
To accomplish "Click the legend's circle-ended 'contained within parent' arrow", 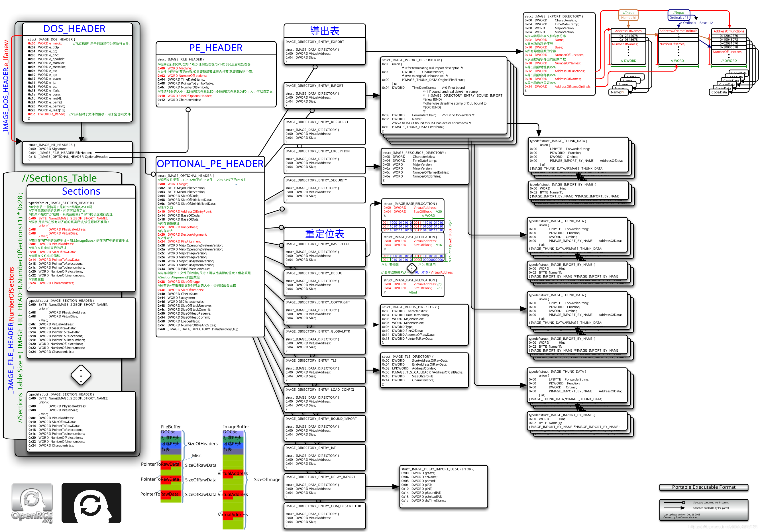I will coord(674,503).
